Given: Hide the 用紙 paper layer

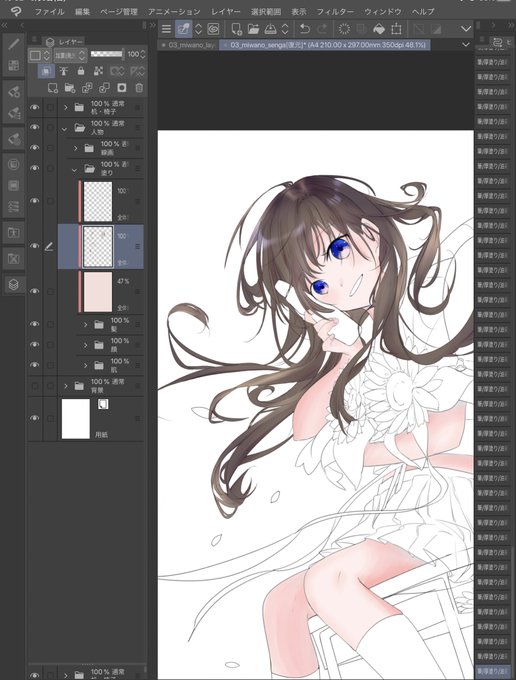Looking at the screenshot, I should [x=35, y=418].
